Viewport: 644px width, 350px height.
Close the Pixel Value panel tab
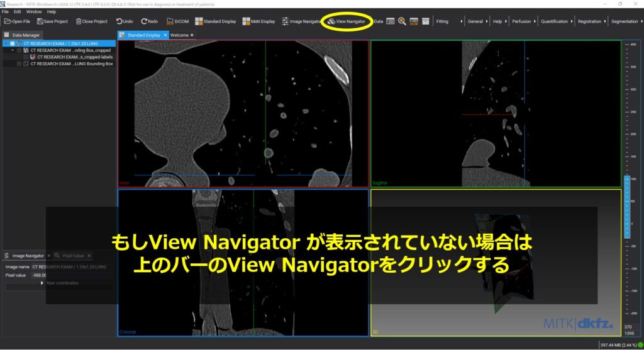pyautogui.click(x=89, y=256)
